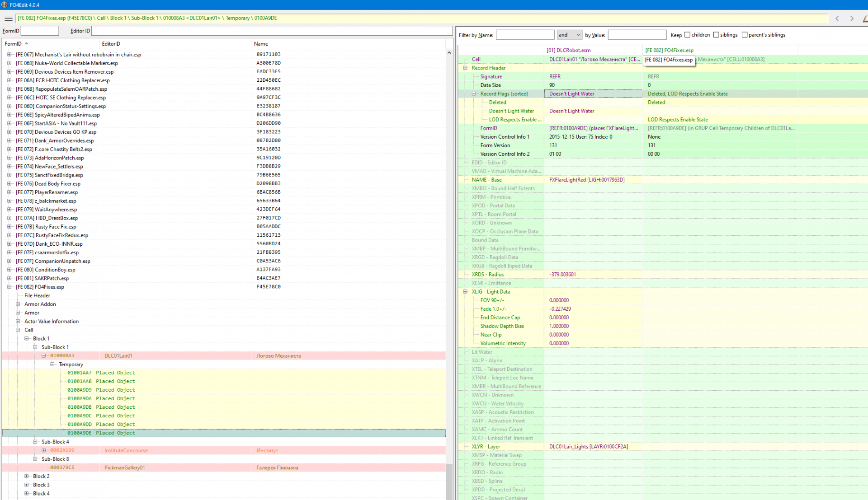Expand Block 2 in the tree

coord(27,476)
